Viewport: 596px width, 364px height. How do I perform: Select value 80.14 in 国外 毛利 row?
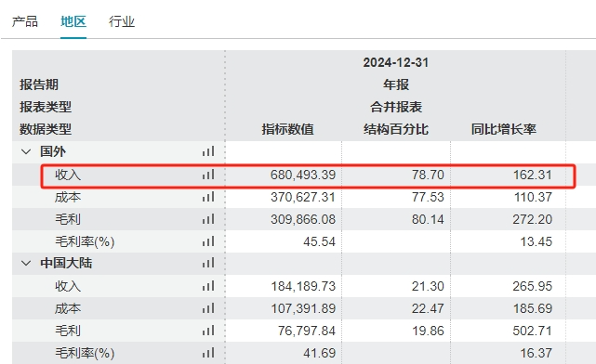click(x=428, y=219)
